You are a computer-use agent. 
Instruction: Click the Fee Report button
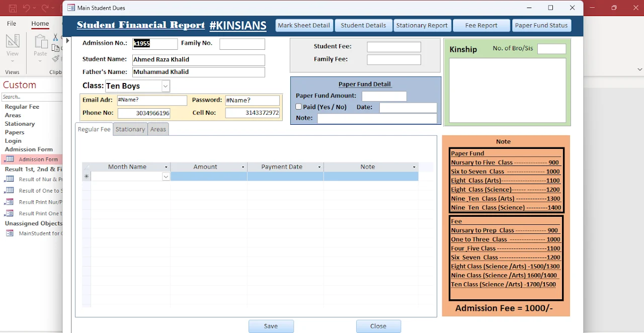481,25
